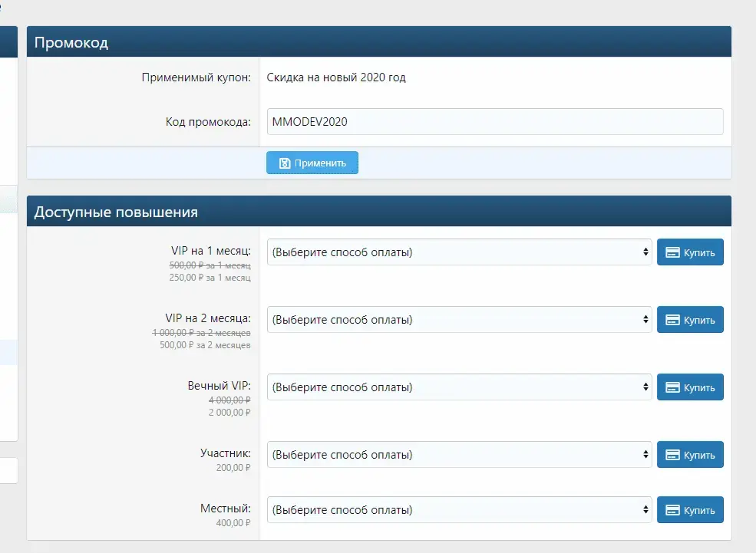Select text Скидка на новый 2020 год

[336, 77]
